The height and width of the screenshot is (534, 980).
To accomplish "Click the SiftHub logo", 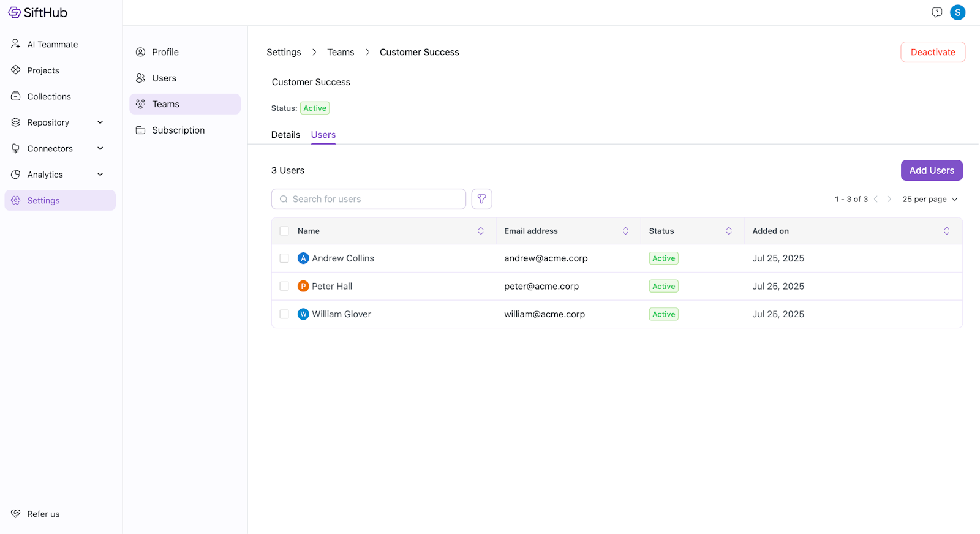I will pos(38,12).
